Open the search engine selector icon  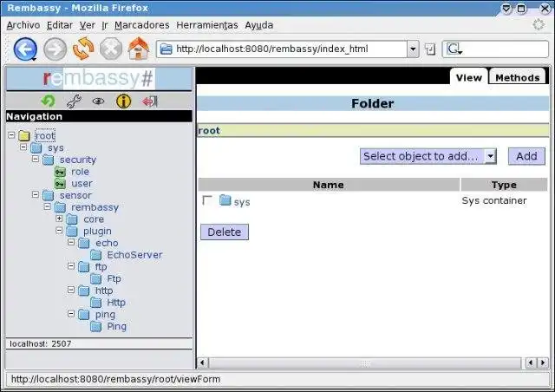(x=454, y=49)
